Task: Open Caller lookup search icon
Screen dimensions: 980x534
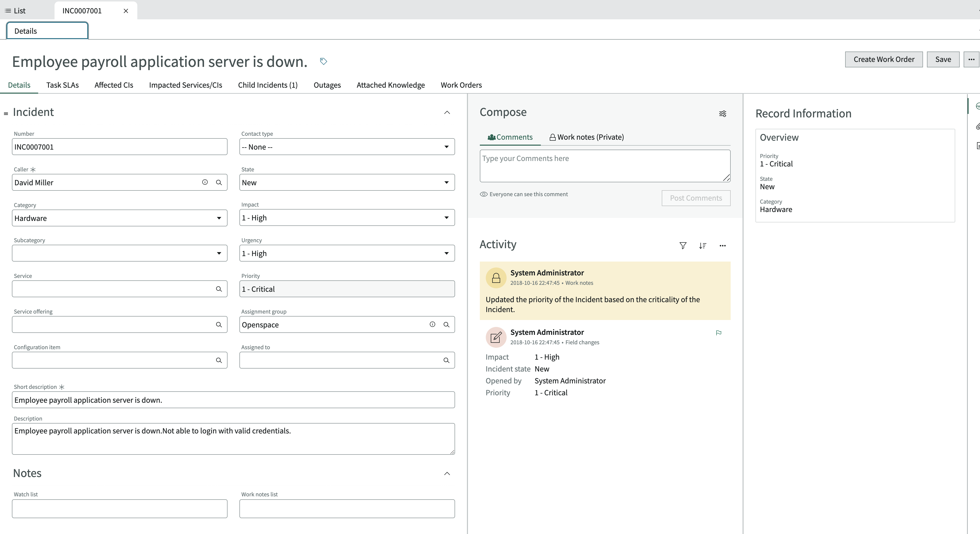Action: point(219,183)
